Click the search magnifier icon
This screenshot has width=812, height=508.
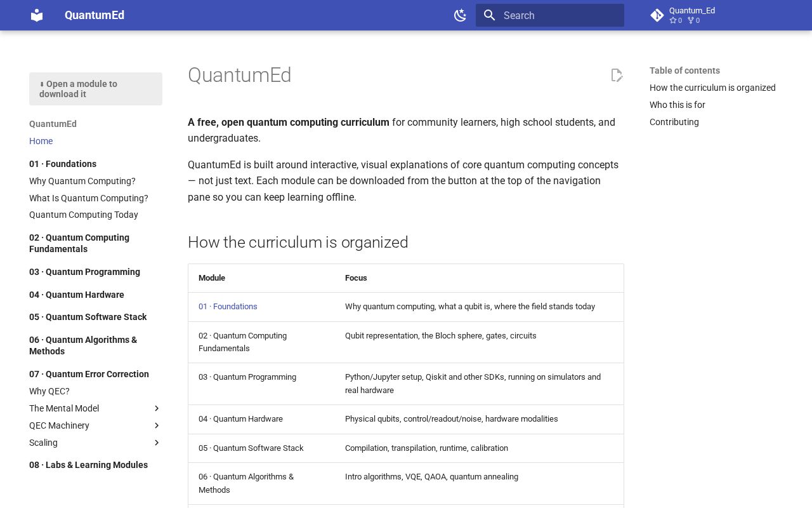[x=489, y=15]
